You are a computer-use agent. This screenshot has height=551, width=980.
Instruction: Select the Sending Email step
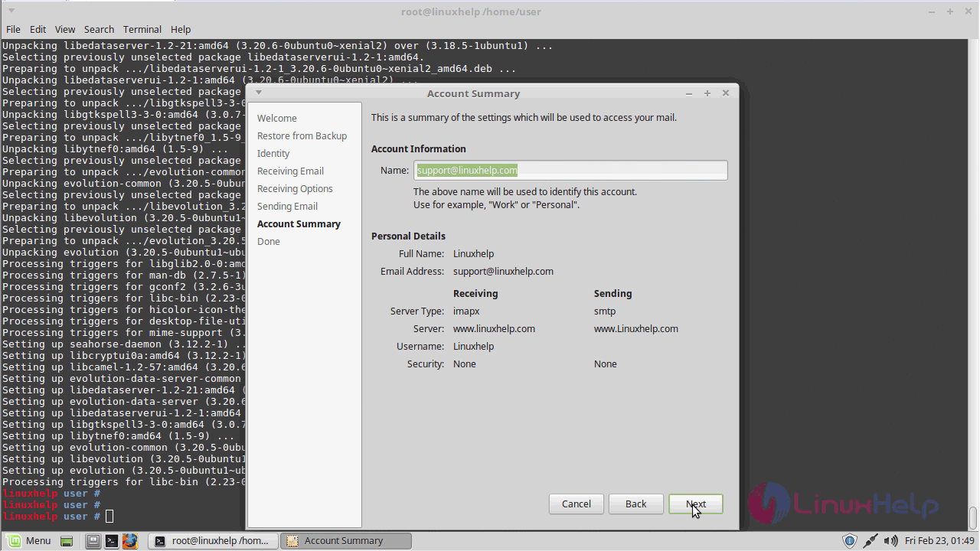pos(287,206)
